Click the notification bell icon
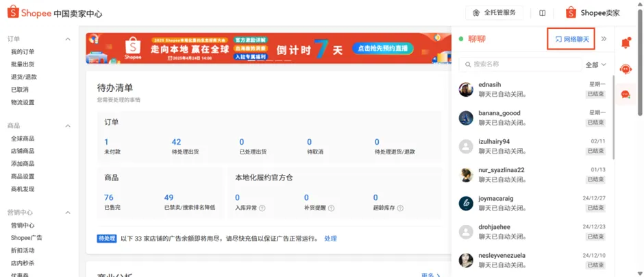 (x=626, y=43)
